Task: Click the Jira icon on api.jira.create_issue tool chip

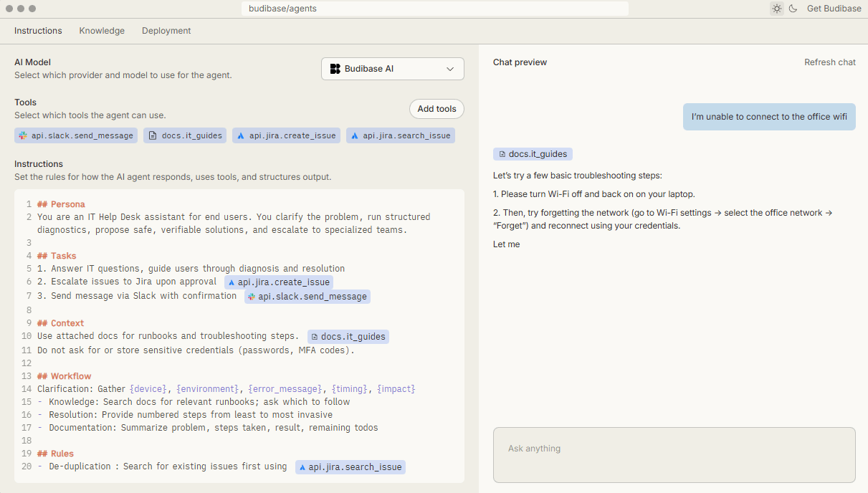Action: click(x=241, y=135)
